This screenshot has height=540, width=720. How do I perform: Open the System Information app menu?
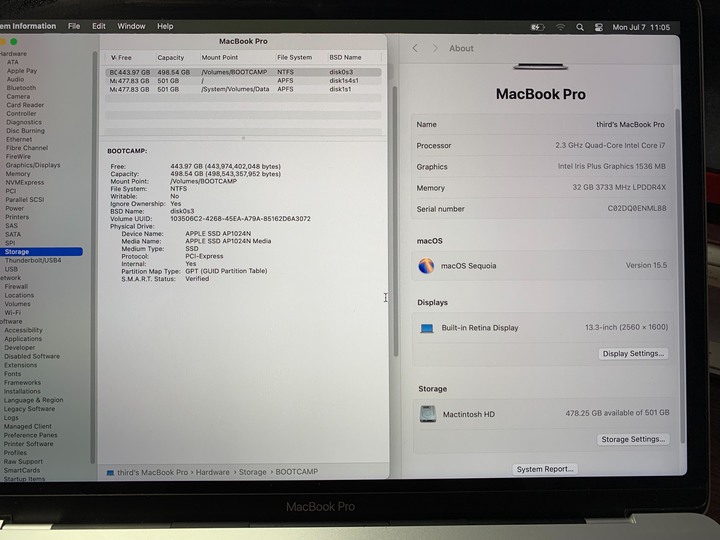[28, 26]
